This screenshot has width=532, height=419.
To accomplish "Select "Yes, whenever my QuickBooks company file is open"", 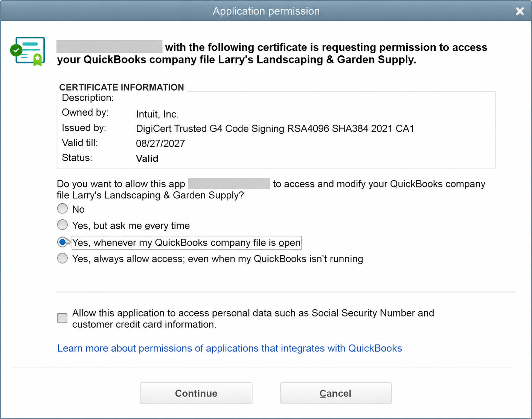I will pos(62,242).
